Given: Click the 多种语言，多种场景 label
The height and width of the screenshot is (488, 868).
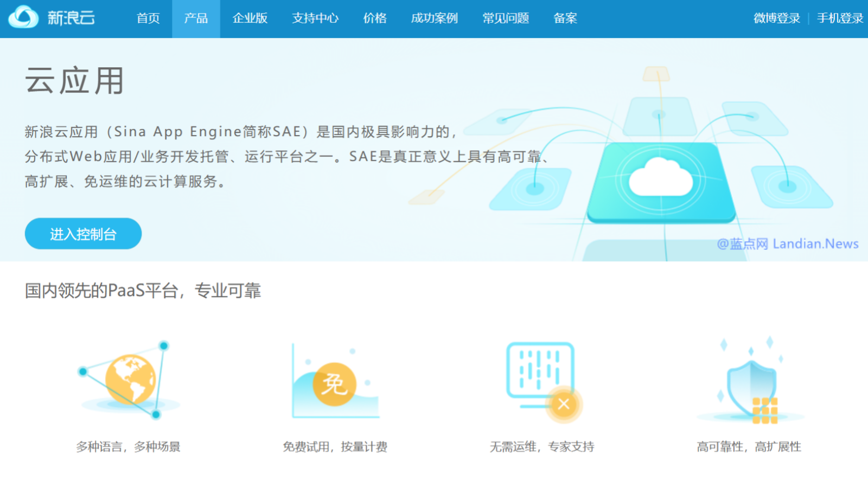Looking at the screenshot, I should [128, 447].
